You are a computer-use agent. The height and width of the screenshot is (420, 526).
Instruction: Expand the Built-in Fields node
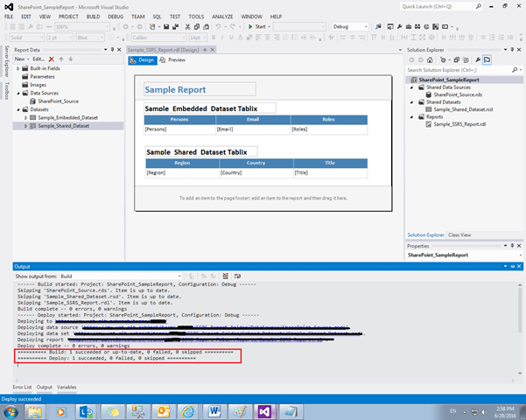click(18, 68)
